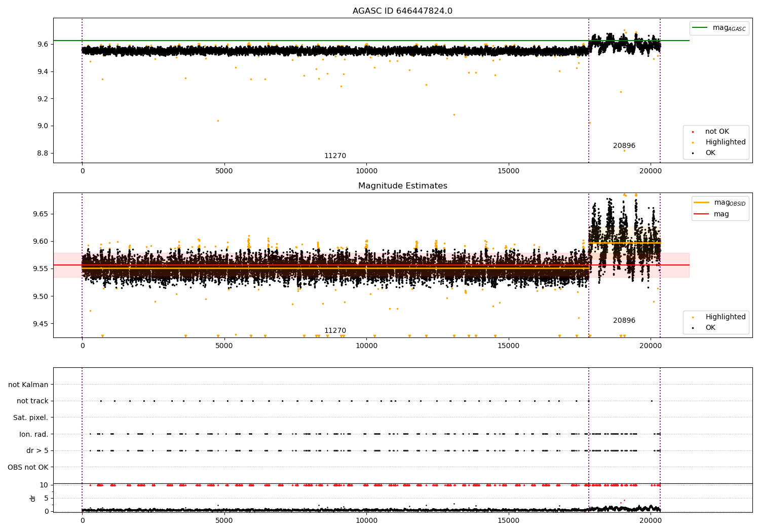Click the 'not Kalman' row label
This screenshot has width=760, height=532.
[28, 385]
